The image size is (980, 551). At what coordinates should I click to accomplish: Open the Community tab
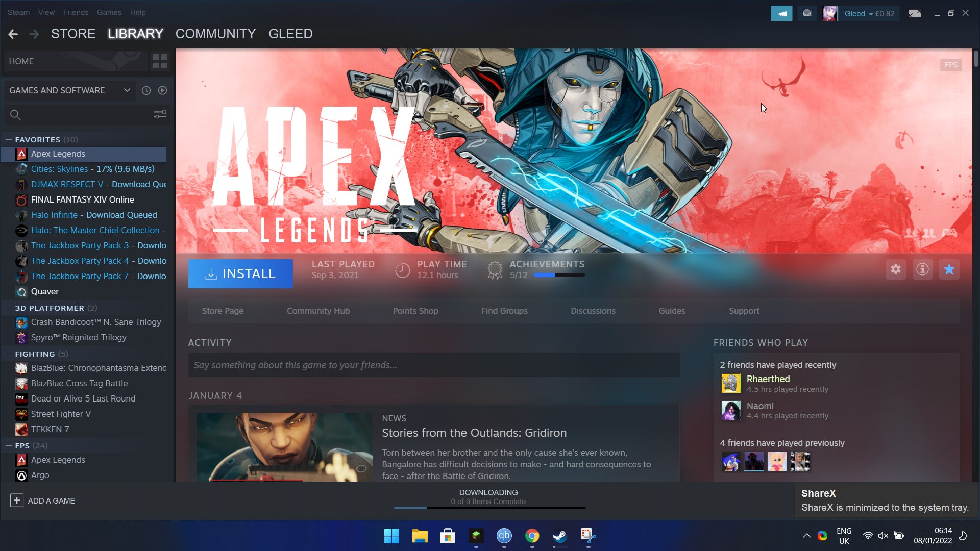click(x=215, y=34)
